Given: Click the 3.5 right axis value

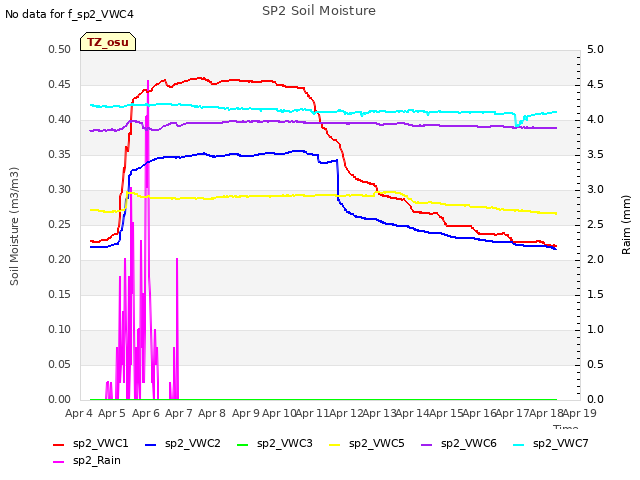Looking at the screenshot, I should point(595,155).
